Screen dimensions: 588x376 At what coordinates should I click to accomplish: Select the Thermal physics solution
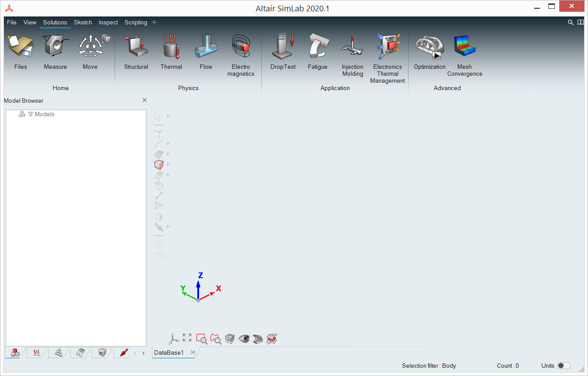[171, 52]
